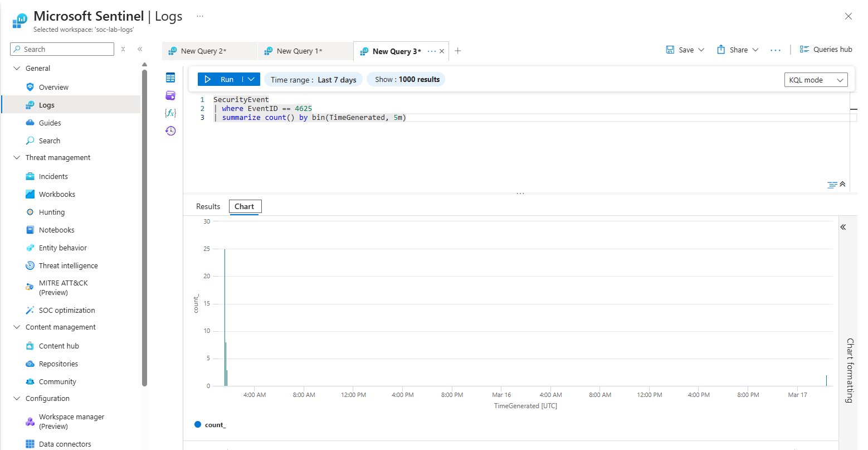Open SOC optimization
868x450 pixels.
(67, 310)
